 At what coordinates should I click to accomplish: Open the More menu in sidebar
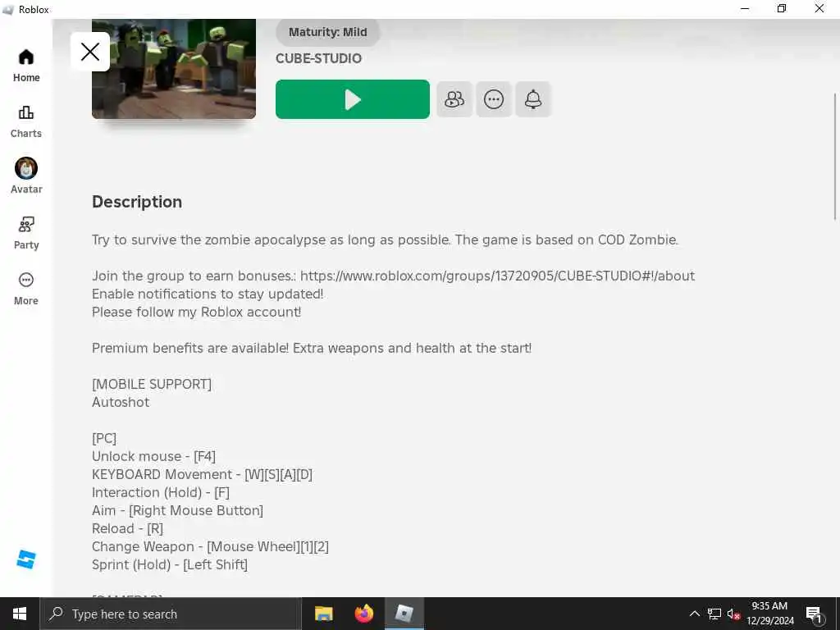point(25,289)
